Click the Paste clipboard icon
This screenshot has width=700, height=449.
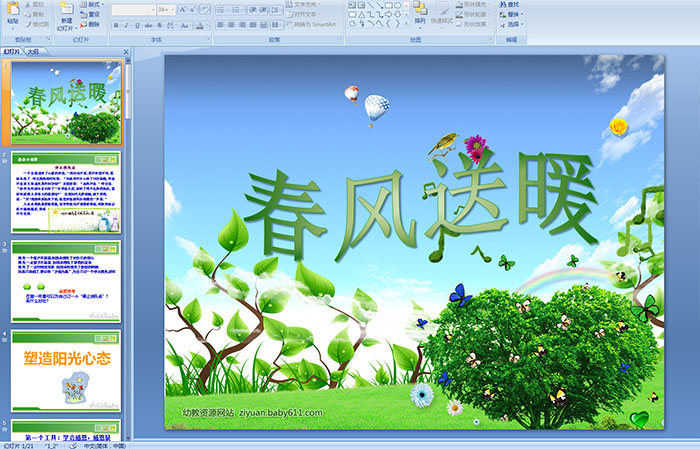[13, 9]
